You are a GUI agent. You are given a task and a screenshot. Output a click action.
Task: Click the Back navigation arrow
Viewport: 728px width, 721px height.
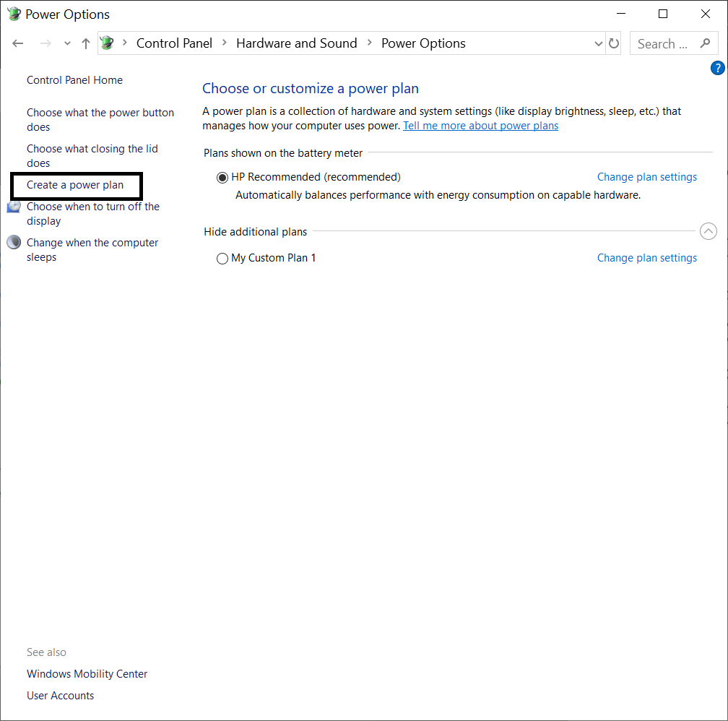(17, 43)
